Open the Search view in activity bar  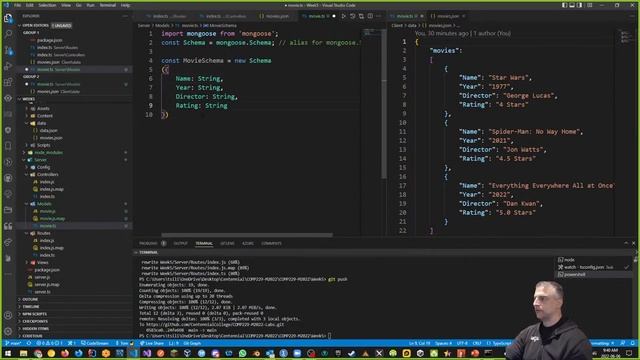tap(8, 34)
